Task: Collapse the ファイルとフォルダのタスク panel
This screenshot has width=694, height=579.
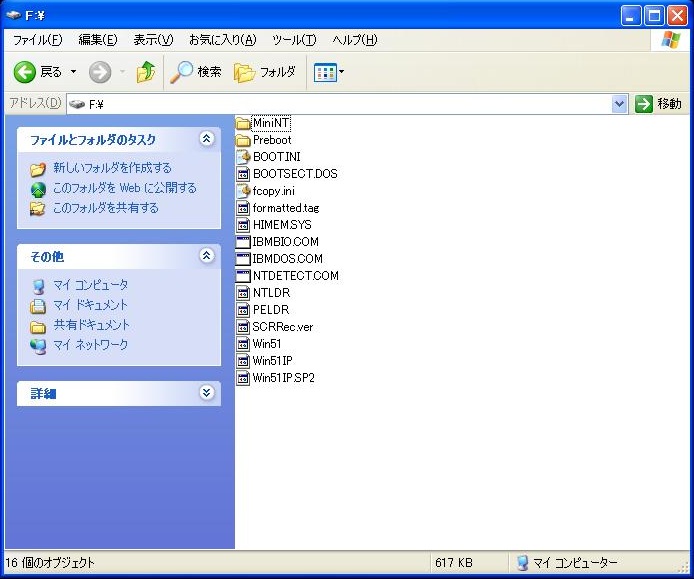Action: click(207, 139)
